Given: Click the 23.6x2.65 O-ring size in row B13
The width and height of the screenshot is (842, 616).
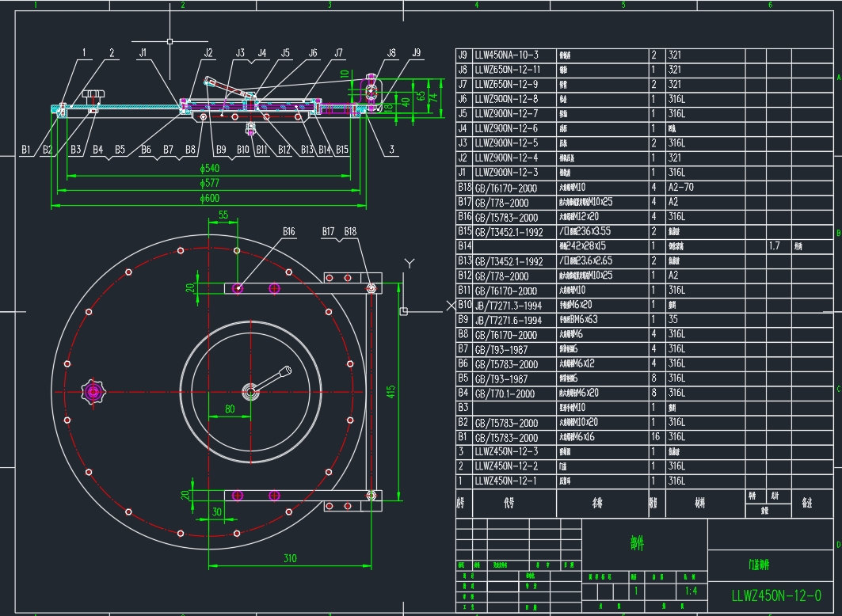Looking at the screenshot, I should (x=593, y=260).
